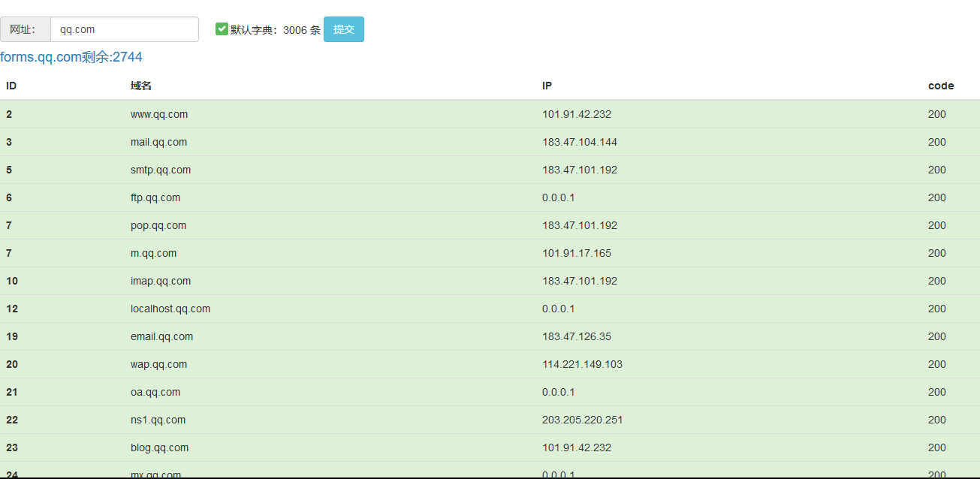Click the ftp.qq.com domain cell

tap(155, 197)
